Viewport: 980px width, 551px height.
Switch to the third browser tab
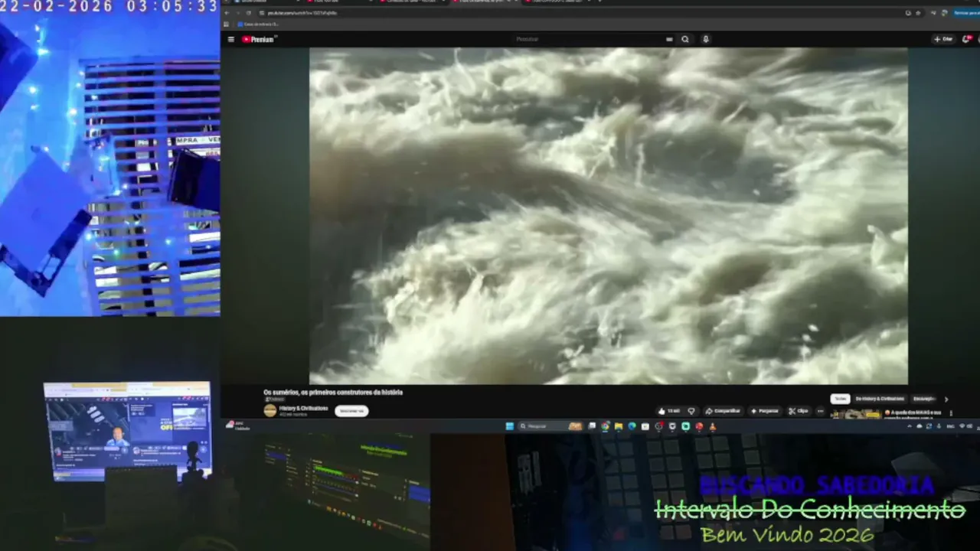pyautogui.click(x=411, y=2)
